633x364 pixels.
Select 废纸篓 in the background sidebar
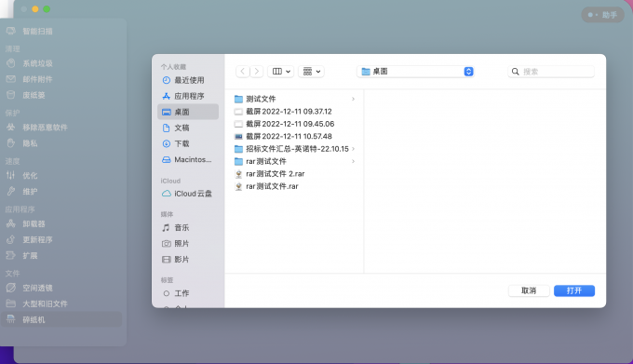[x=34, y=95]
